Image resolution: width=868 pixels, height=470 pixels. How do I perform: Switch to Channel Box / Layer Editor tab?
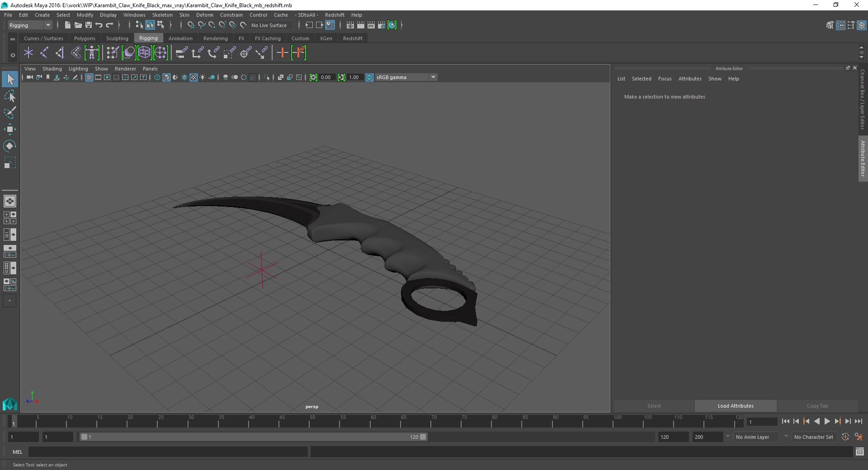[863, 99]
